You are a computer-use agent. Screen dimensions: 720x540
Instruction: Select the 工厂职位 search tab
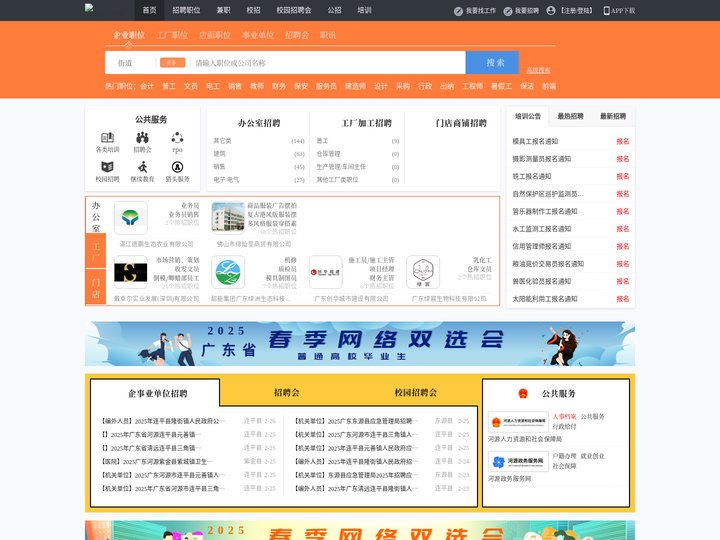(x=172, y=35)
